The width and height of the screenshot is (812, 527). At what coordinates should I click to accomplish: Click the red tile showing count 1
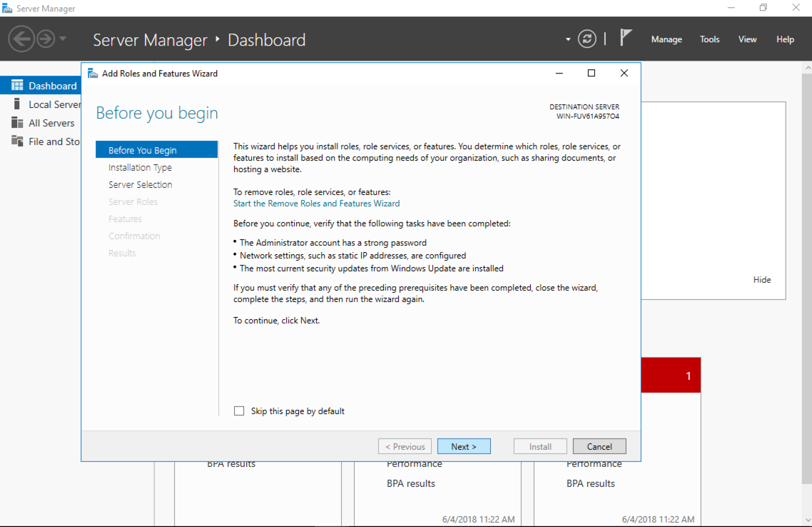click(671, 375)
